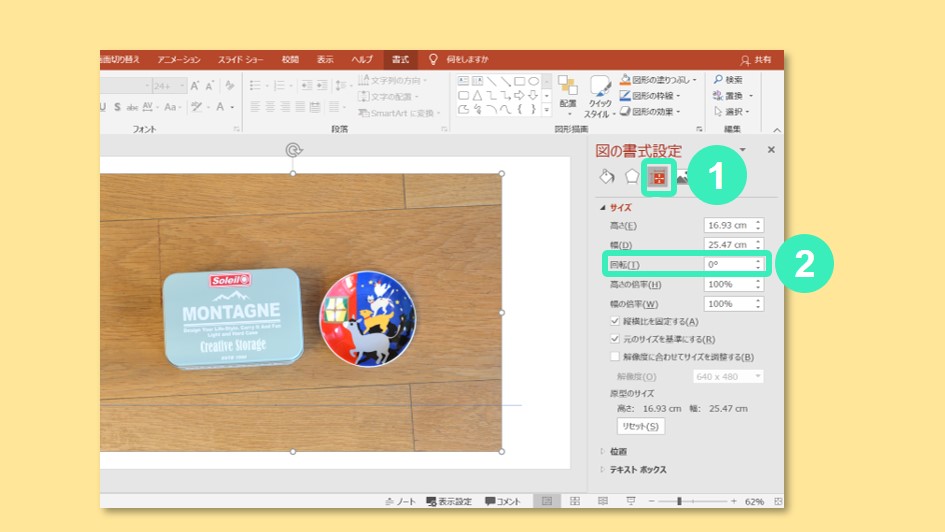Click the リセット(S) button

click(639, 427)
